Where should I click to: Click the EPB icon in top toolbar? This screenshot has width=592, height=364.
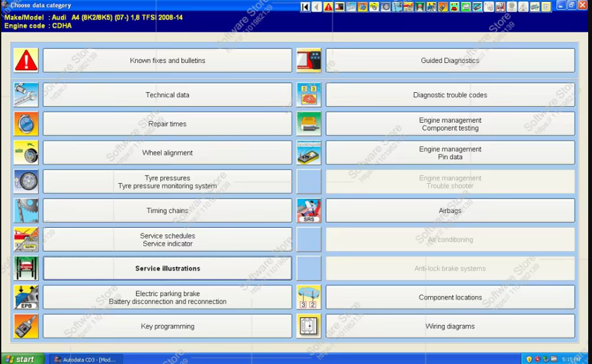(x=432, y=7)
